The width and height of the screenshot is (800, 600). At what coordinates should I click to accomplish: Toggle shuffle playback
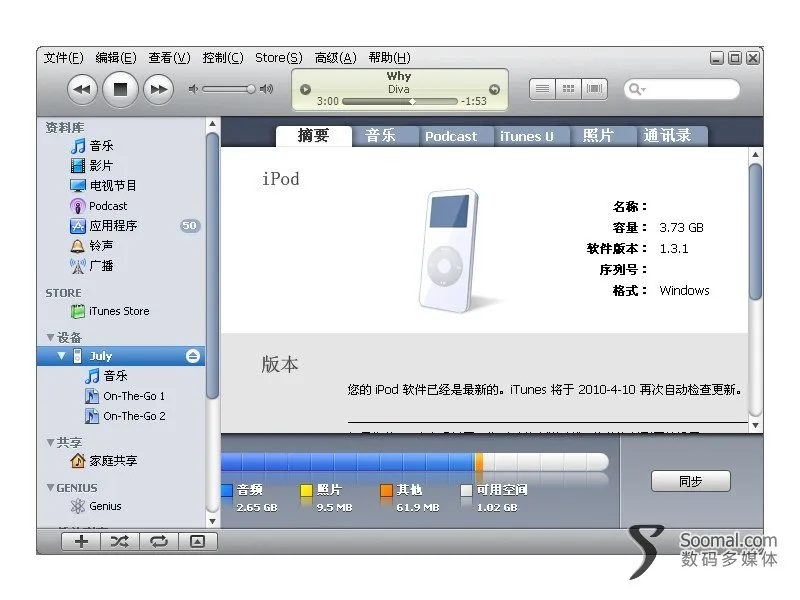[x=120, y=541]
